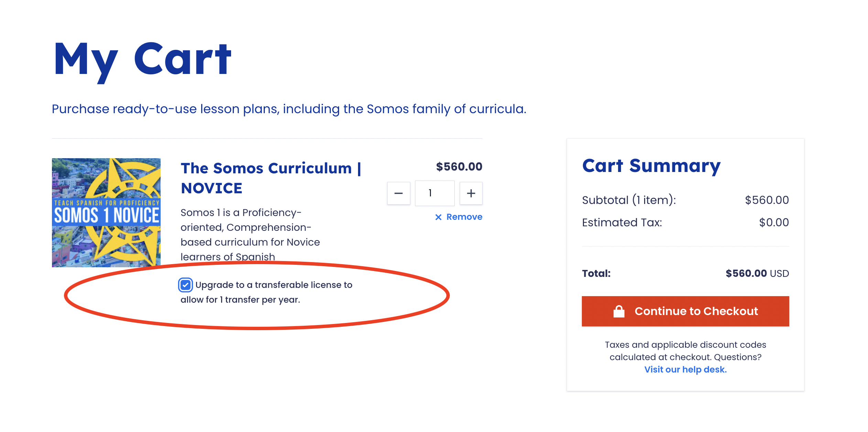Click the Cart Summary heading
The image size is (868, 432).
tap(651, 166)
